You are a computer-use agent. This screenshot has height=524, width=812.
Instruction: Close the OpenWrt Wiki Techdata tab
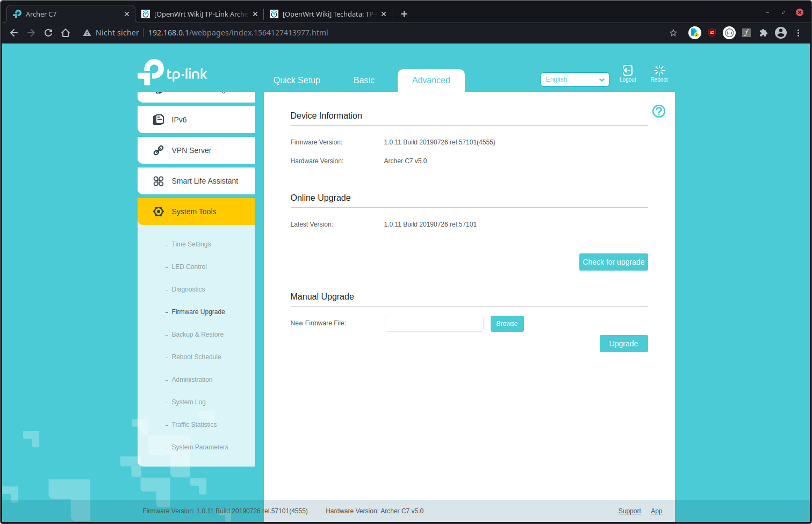click(x=384, y=14)
